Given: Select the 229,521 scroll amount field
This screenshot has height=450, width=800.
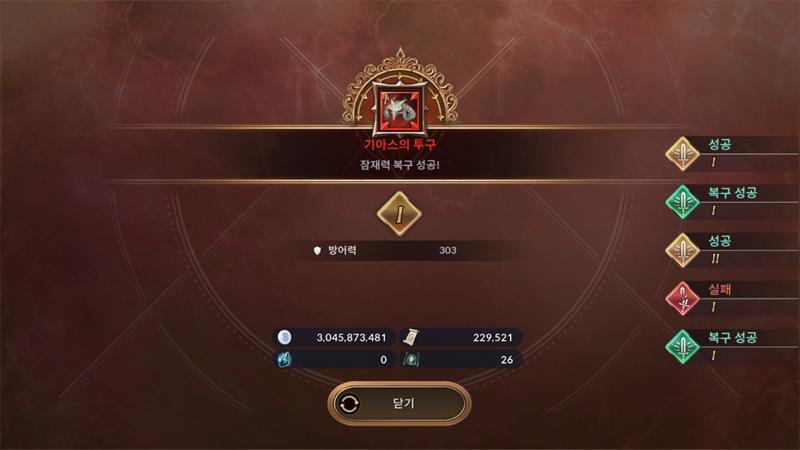Looking at the screenshot, I should point(460,337).
